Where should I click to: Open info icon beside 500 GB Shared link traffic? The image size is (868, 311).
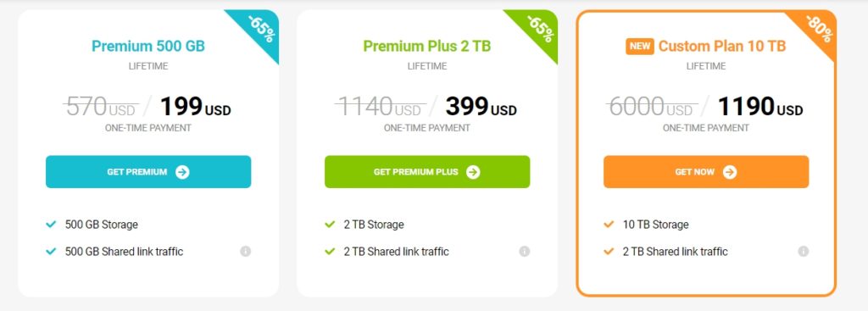pyautogui.click(x=245, y=251)
